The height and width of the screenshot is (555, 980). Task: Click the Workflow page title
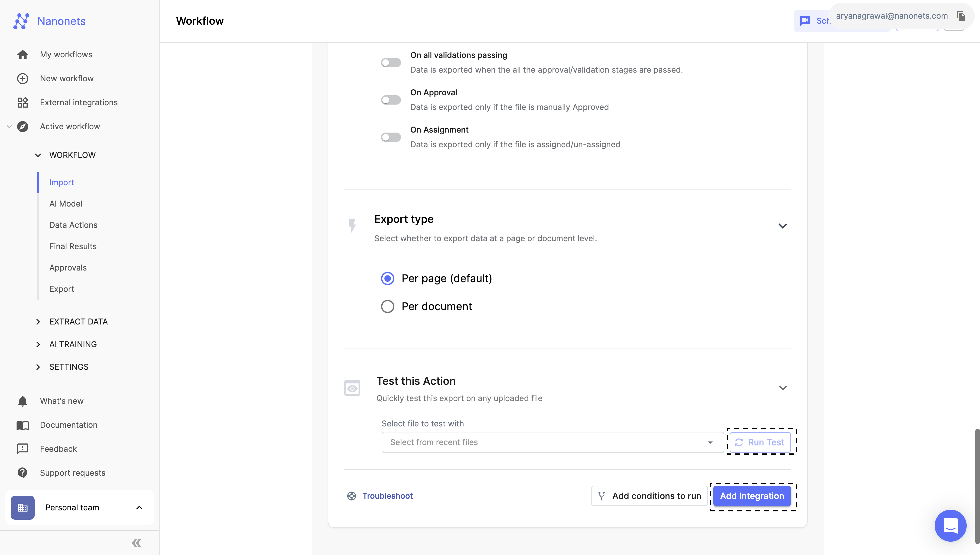(x=200, y=21)
